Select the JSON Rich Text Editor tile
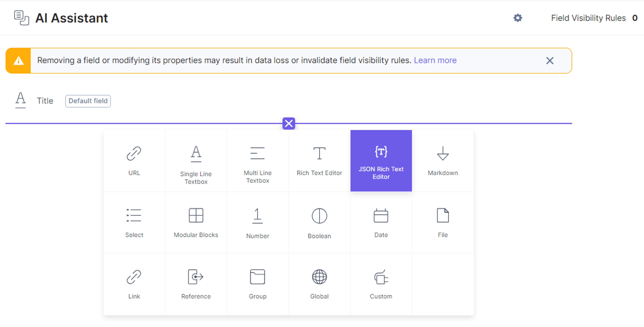Viewport: 644px width, 327px height. (381, 161)
